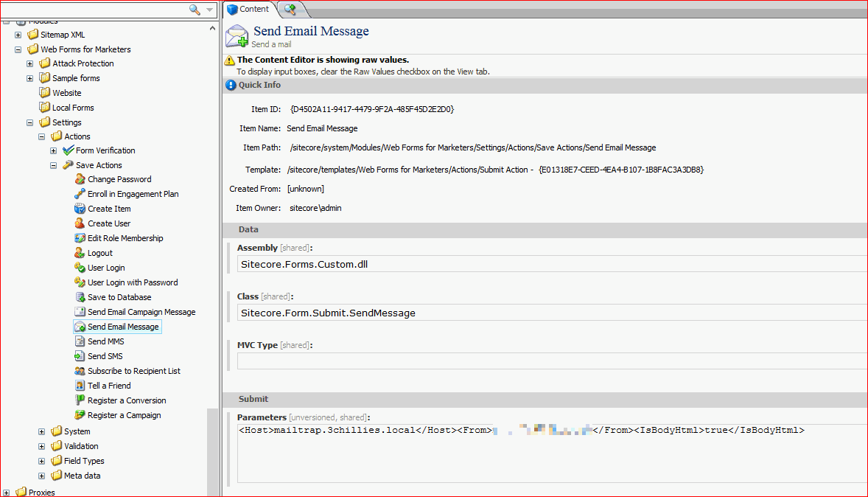Select the Send Email Message tree item
The image size is (868, 497).
click(x=117, y=327)
